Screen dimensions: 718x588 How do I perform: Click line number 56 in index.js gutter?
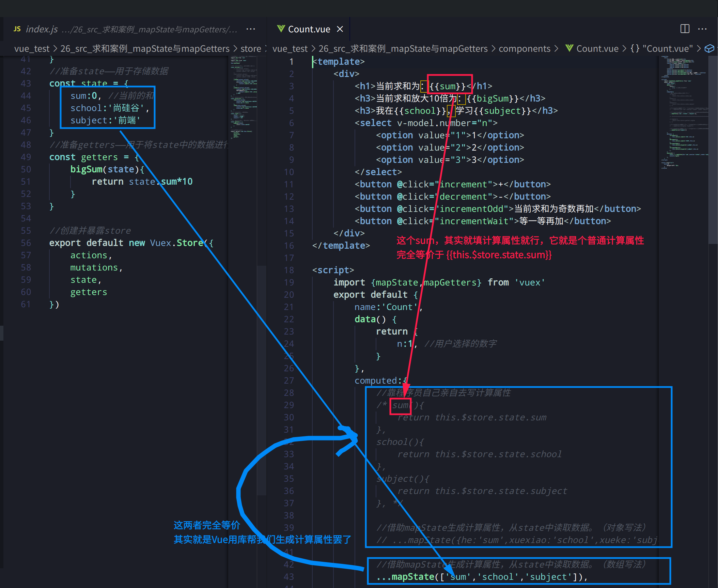tap(26, 243)
